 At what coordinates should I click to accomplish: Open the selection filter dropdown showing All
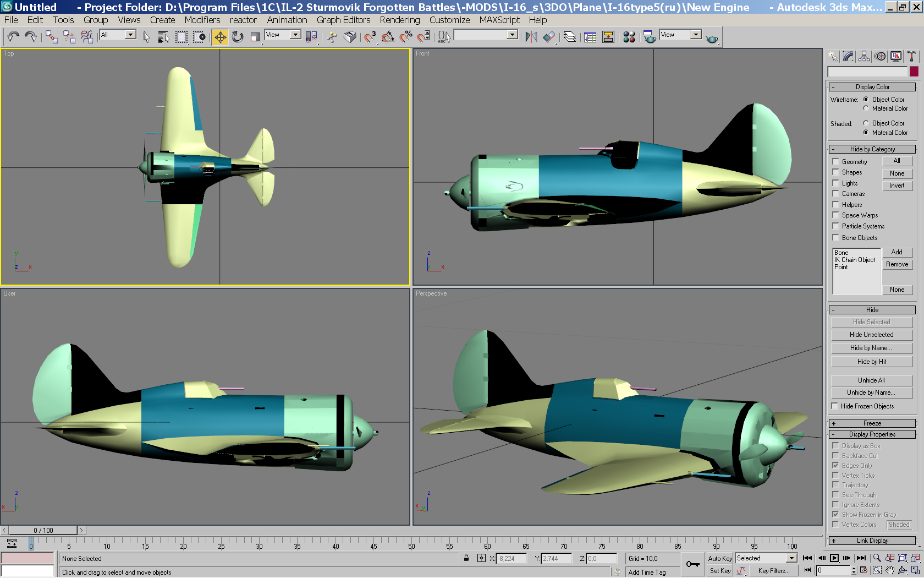[118, 35]
